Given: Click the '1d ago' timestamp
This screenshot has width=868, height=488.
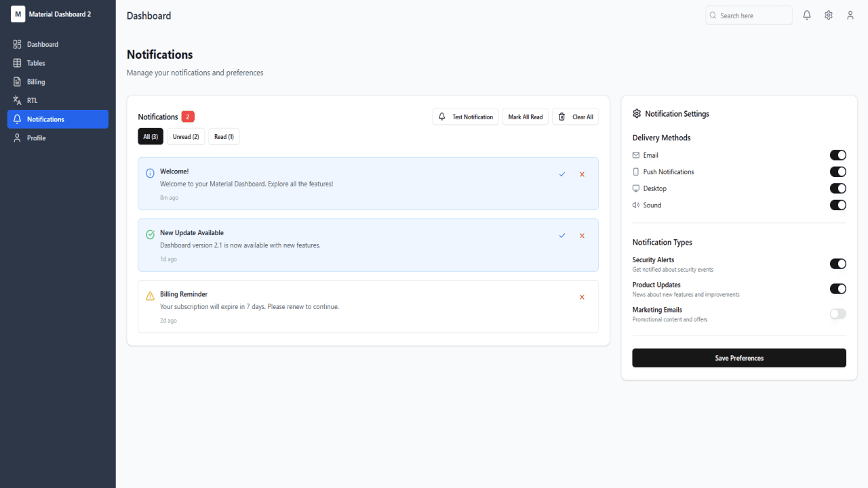Looking at the screenshot, I should coord(168,259).
